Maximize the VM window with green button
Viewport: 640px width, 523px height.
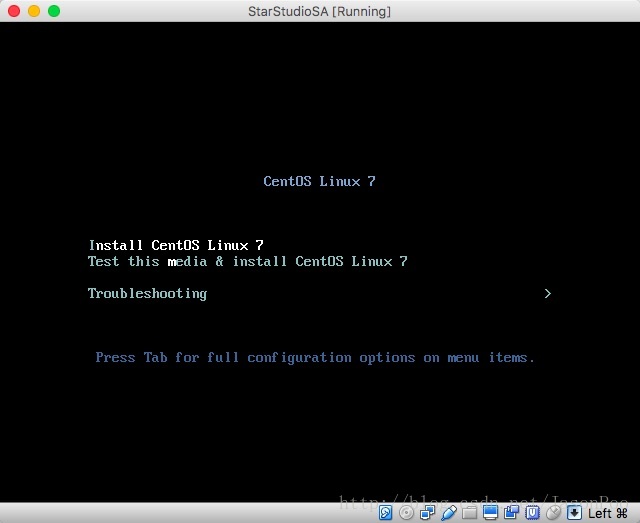point(54,11)
